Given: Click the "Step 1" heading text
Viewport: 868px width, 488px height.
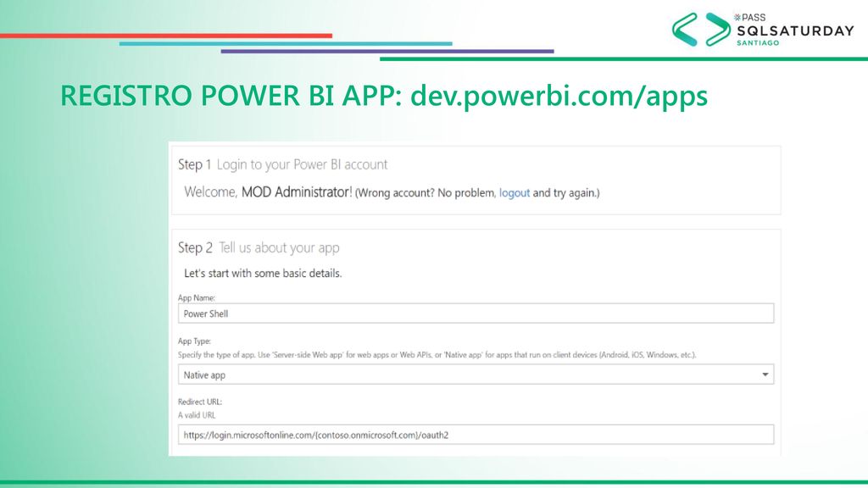Looking at the screenshot, I should (x=194, y=164).
